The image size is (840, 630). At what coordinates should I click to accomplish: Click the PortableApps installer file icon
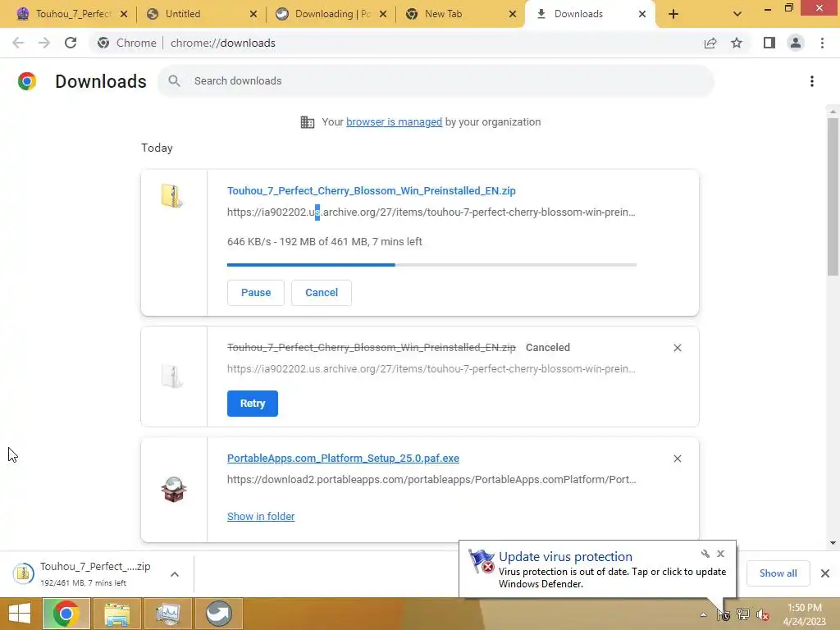tap(174, 490)
